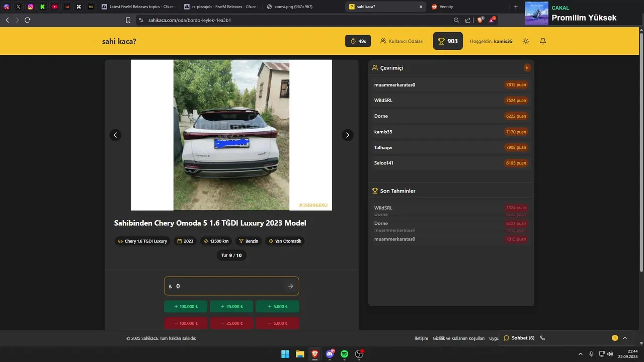644x362 pixels.
Task: Open the kamis35 profile greeting
Action: click(x=491, y=41)
